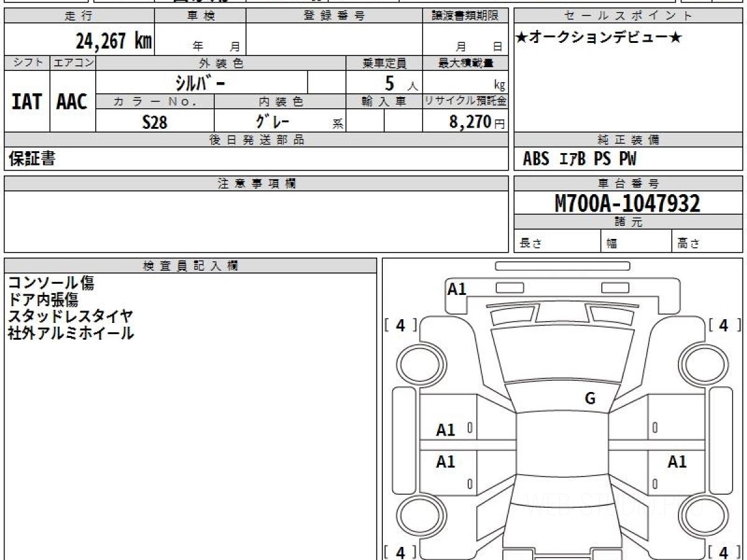Click the 輸入車 header
This screenshot has width=747, height=560.
click(x=384, y=101)
